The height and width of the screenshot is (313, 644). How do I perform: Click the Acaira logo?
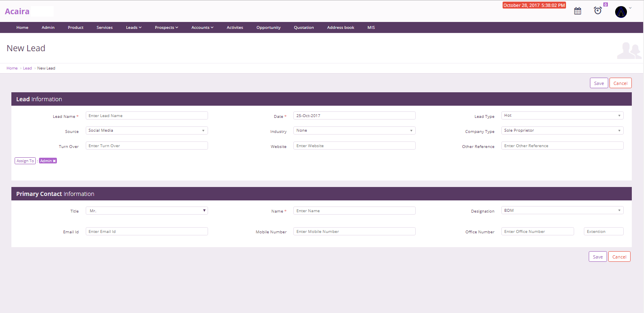tap(17, 11)
